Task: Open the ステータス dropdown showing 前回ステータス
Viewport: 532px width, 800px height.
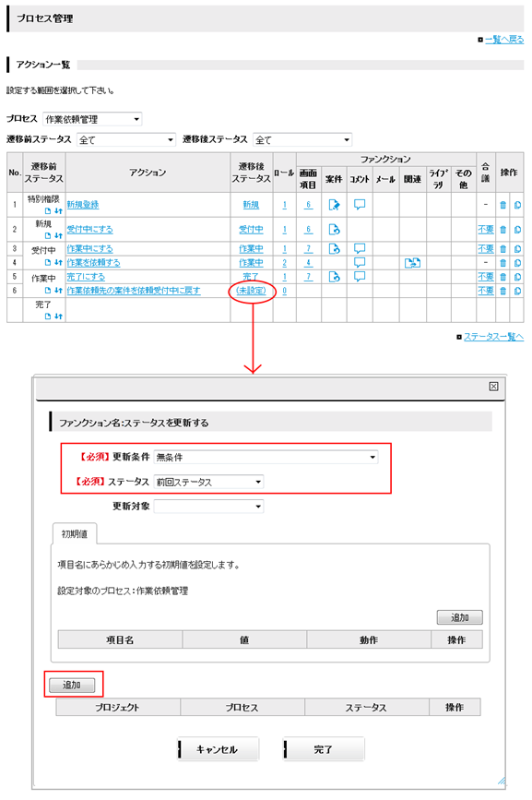Action: [208, 482]
